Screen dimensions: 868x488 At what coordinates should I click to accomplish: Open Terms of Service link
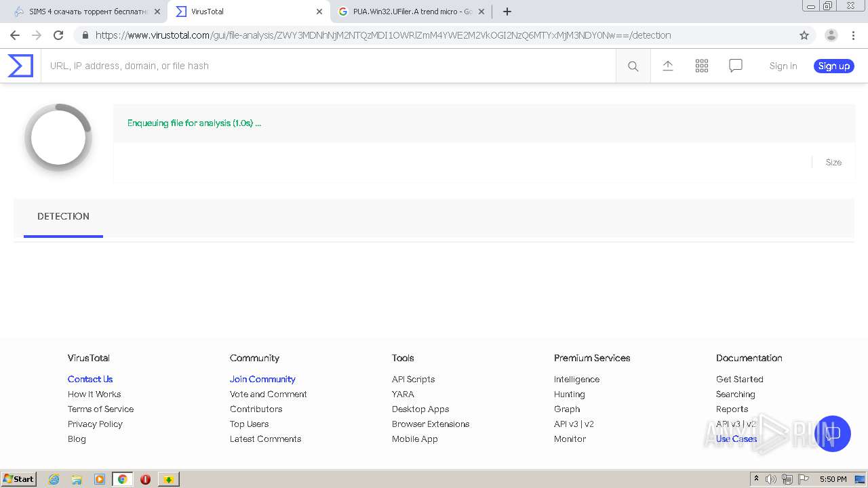tap(100, 409)
